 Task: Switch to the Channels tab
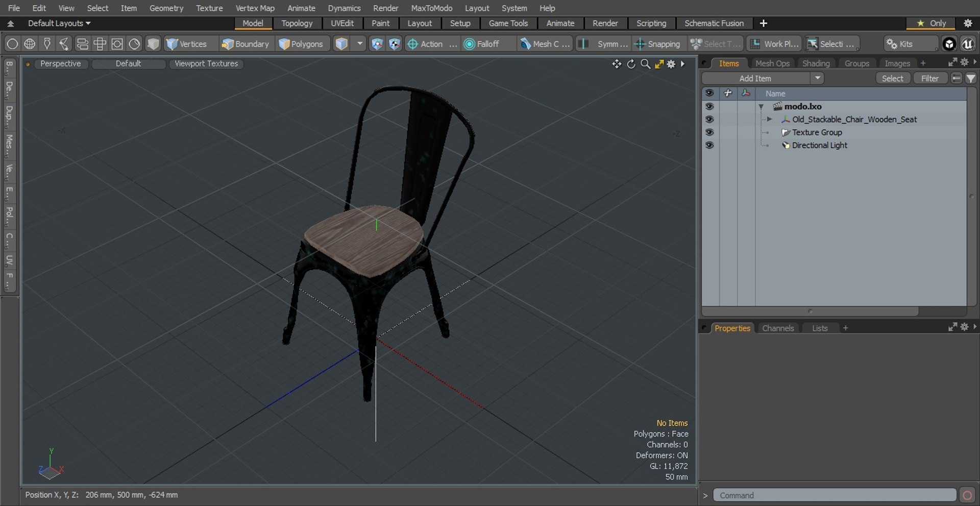(778, 328)
